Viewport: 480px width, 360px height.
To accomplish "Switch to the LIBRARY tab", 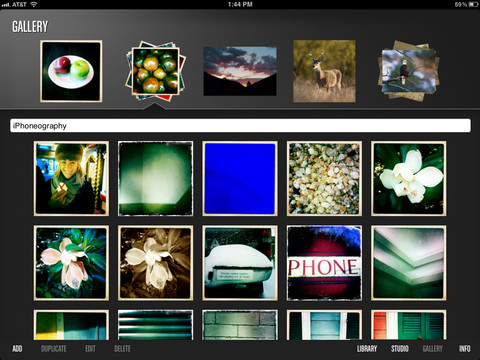I will (367, 349).
